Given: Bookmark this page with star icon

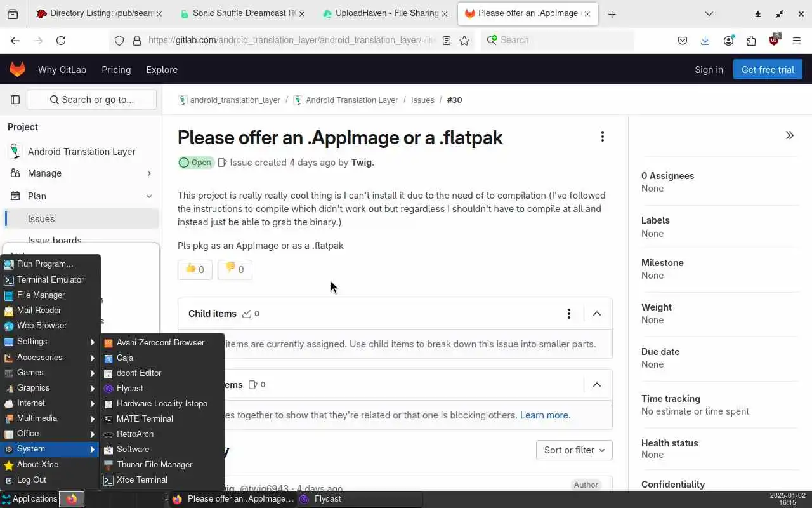Looking at the screenshot, I should pos(464,41).
